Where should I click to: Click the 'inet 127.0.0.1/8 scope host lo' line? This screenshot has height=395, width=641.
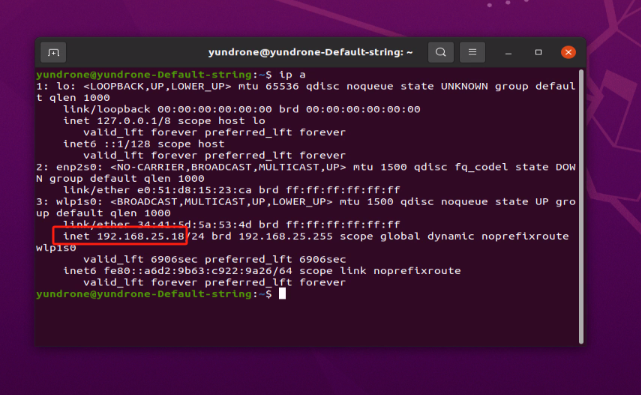pos(164,121)
